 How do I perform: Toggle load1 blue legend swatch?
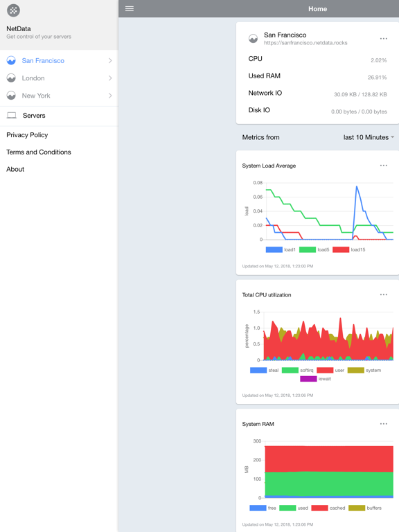pos(274,249)
